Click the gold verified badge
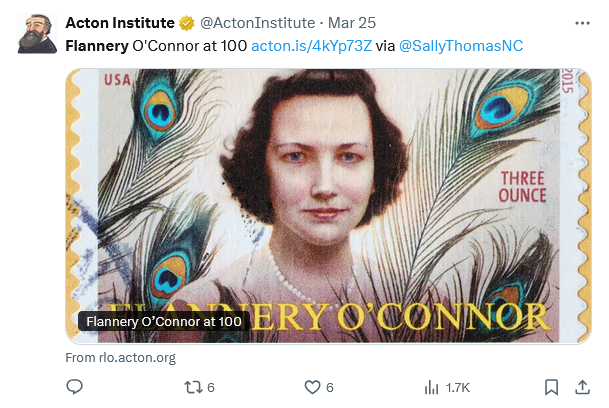The image size is (609, 408). [186, 23]
